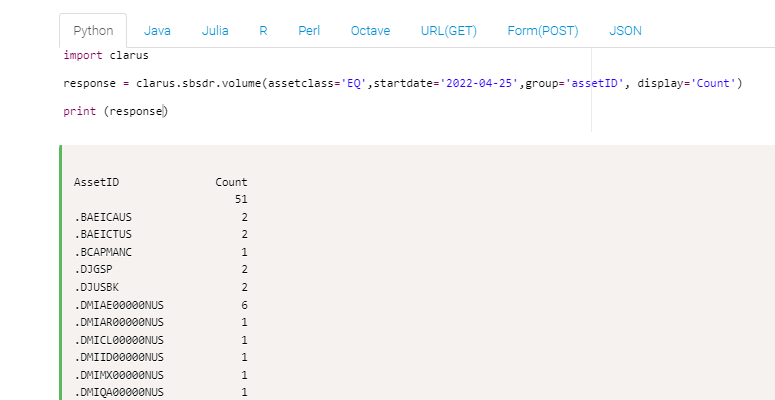Viewport: 775px width, 400px height.
Task: Select the Julia tab
Action: tap(215, 31)
